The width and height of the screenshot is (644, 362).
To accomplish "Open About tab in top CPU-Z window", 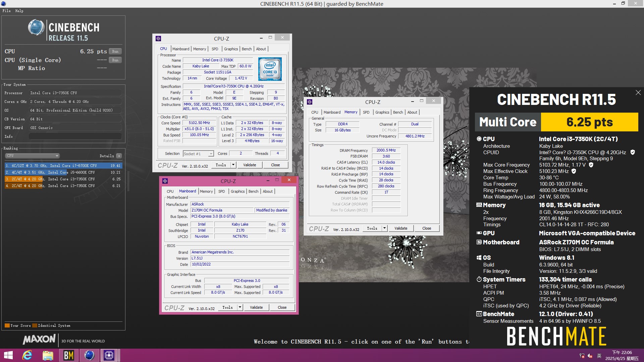I will click(261, 49).
